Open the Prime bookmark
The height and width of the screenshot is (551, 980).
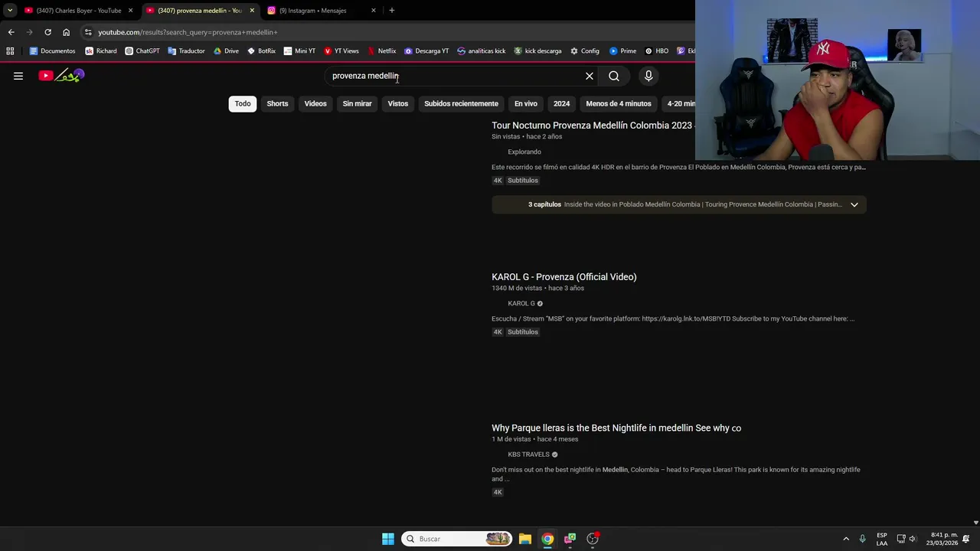(622, 51)
